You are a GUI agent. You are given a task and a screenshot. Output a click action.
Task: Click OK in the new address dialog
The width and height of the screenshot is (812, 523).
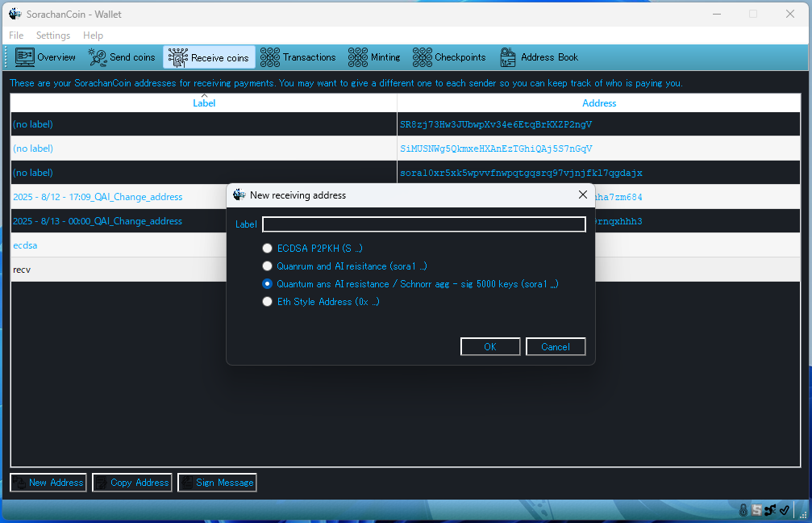490,347
